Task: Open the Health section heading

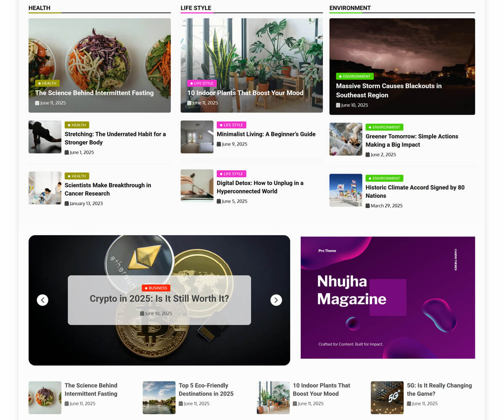Action: (x=39, y=8)
